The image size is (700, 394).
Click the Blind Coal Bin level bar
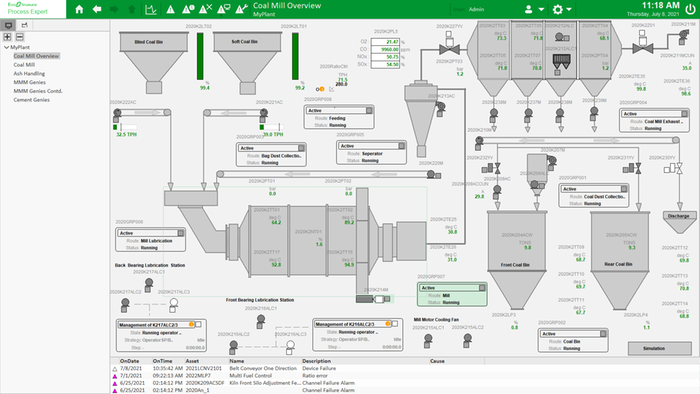click(200, 56)
